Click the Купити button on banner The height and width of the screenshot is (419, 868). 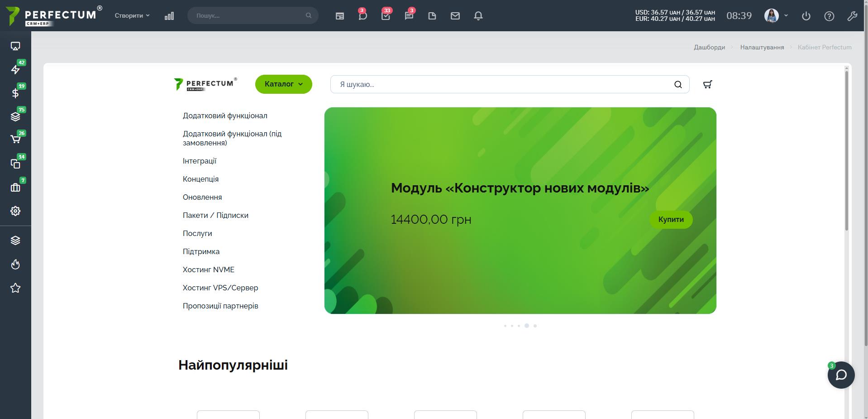671,220
